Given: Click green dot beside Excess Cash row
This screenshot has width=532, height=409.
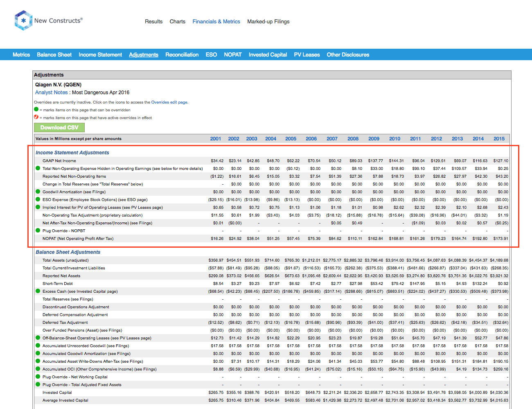Looking at the screenshot, I should tap(38, 291).
